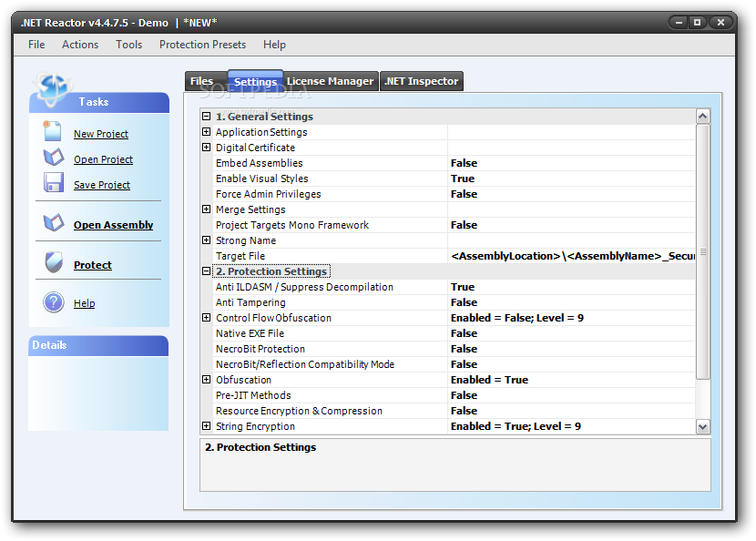This screenshot has width=756, height=541.
Task: Click the Open Project link
Action: (x=103, y=159)
